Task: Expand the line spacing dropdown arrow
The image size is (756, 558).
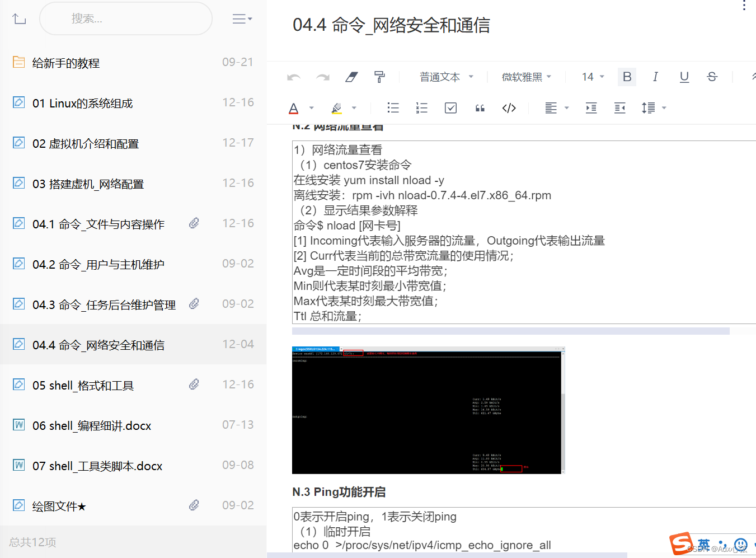Action: (664, 108)
